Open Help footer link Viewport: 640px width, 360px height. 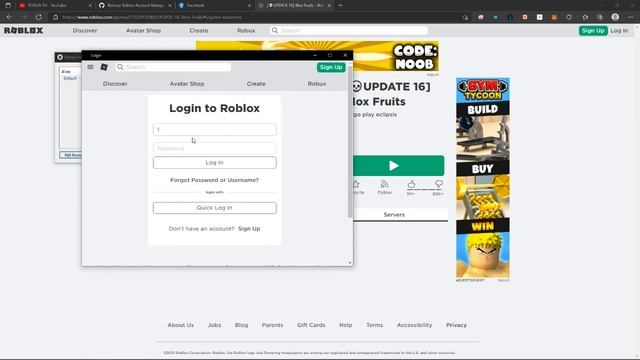coord(345,325)
